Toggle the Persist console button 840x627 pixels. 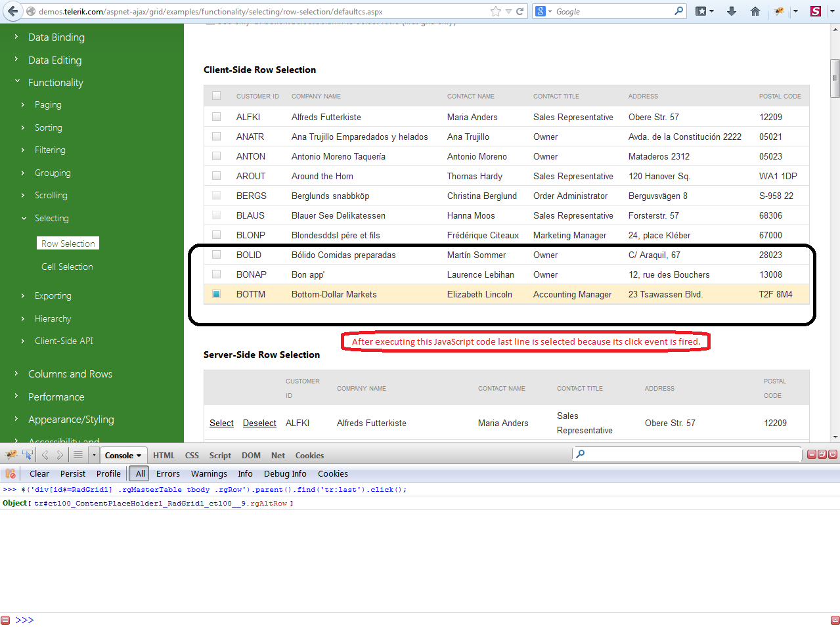[73, 473]
